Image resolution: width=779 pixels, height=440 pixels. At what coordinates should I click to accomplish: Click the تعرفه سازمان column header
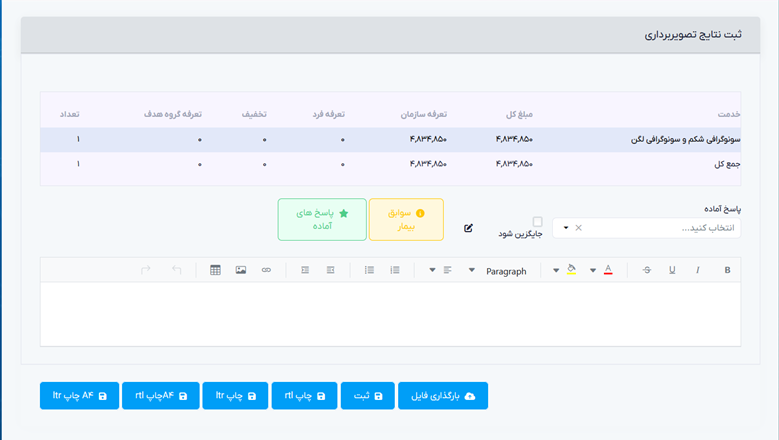424,114
